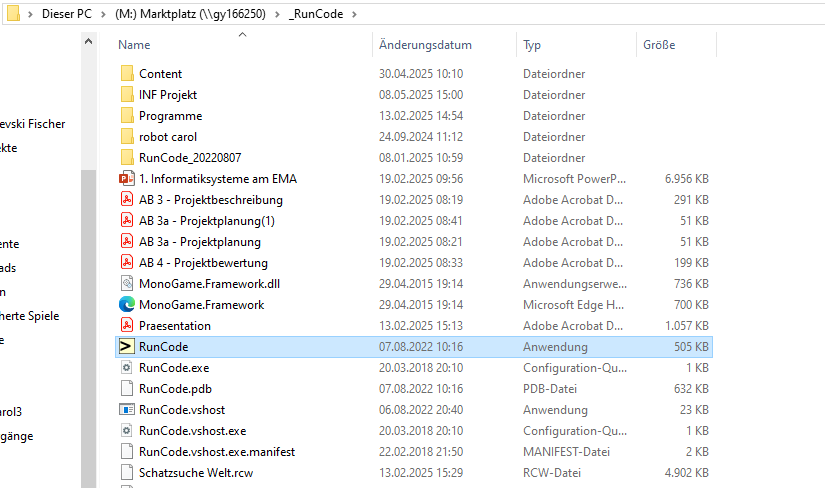Click the PowerPoint icon of Informatiksysteme file

127,179
